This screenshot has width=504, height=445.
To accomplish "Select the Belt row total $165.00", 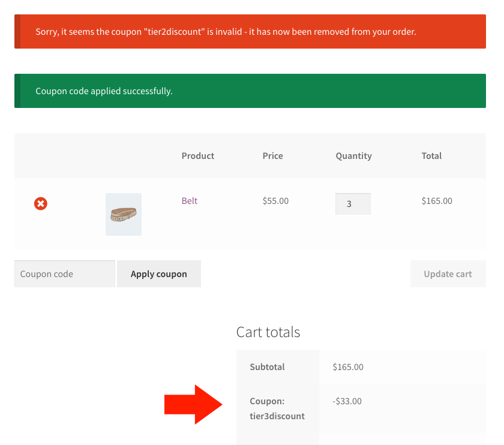I will (x=437, y=201).
